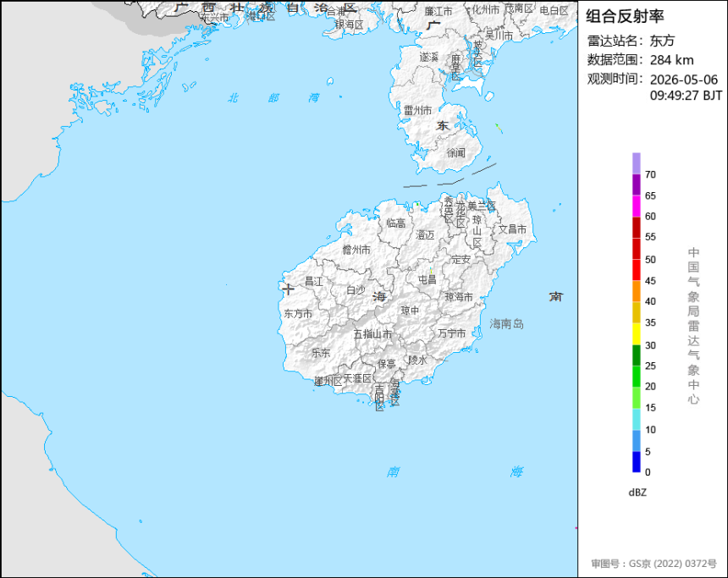The image size is (728, 578).
Task: Click the 海南岛 sea label
Action: pos(506,324)
